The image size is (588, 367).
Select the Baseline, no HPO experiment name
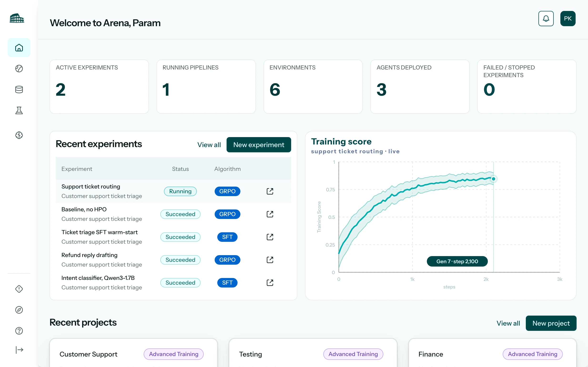click(x=84, y=209)
